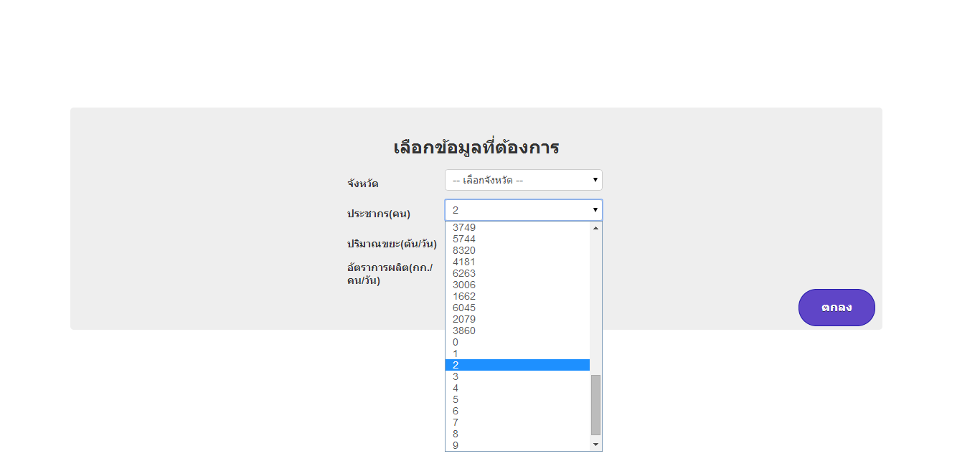Pick 8320 from the population list
The width and height of the screenshot is (980, 461).
coord(517,250)
